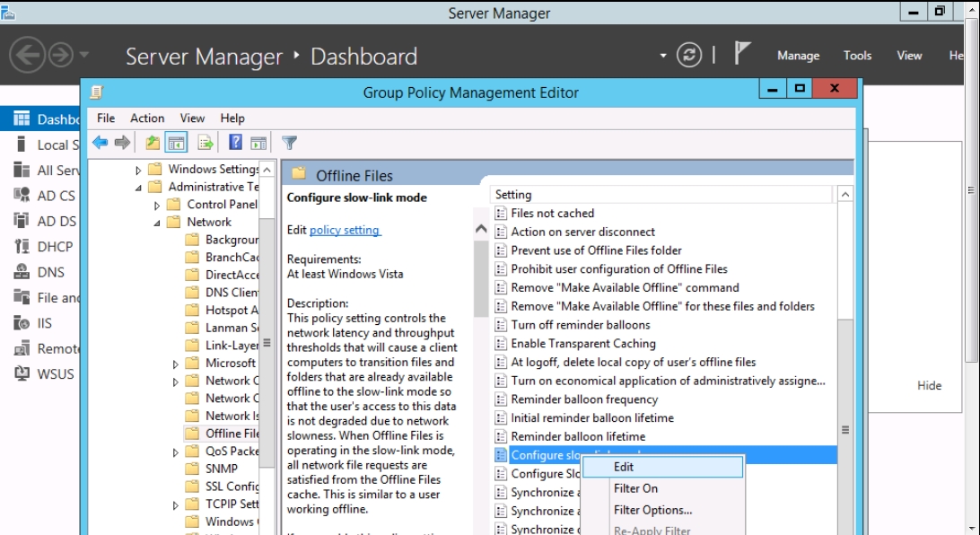This screenshot has height=535, width=980.
Task: Select Turn off reminder balloons setting
Action: 580,325
